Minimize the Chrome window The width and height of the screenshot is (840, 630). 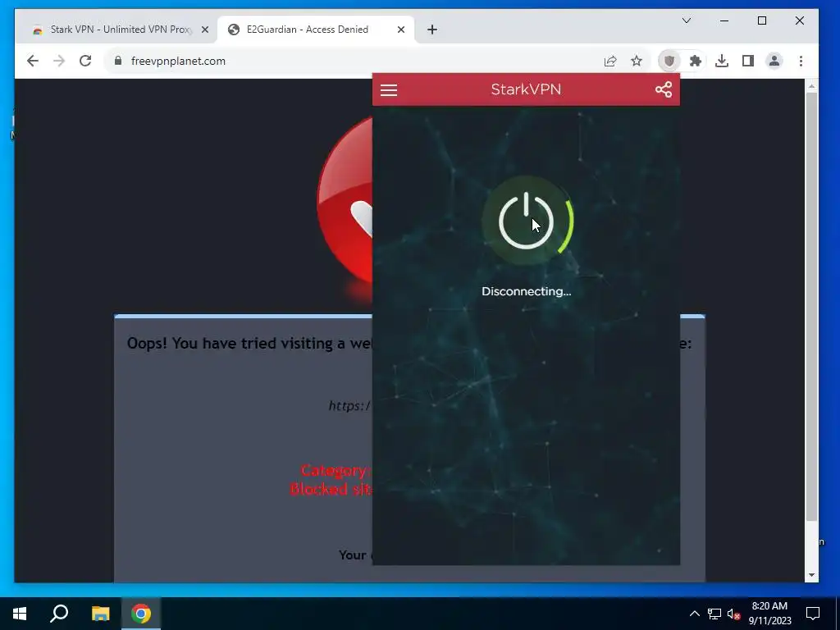click(x=724, y=21)
